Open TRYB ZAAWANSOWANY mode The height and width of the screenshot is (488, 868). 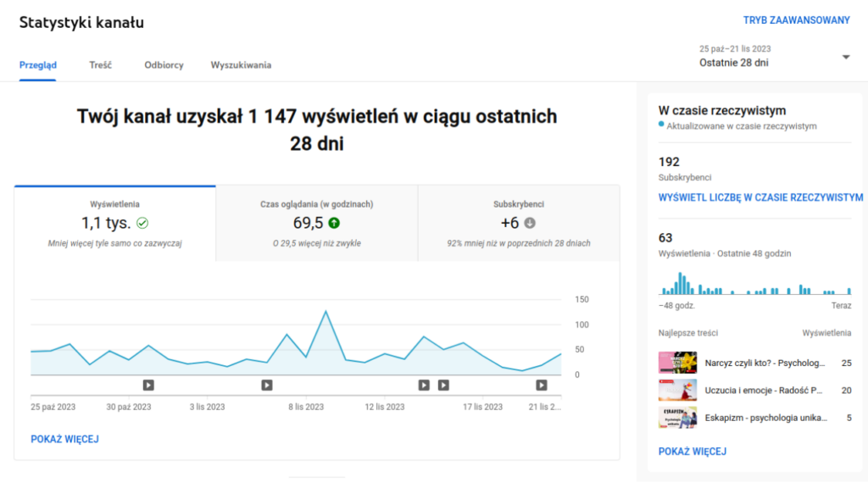coord(796,19)
